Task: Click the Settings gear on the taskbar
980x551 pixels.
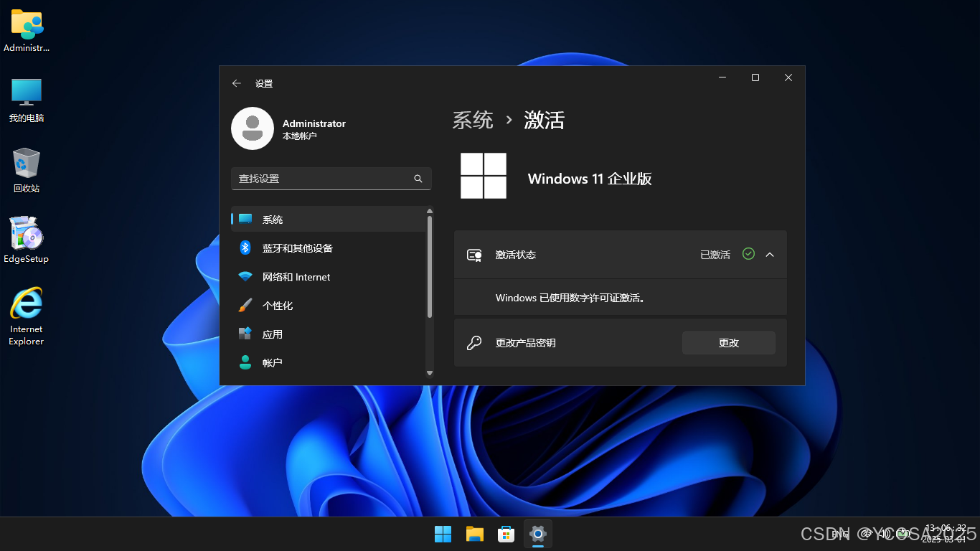Action: pos(538,534)
